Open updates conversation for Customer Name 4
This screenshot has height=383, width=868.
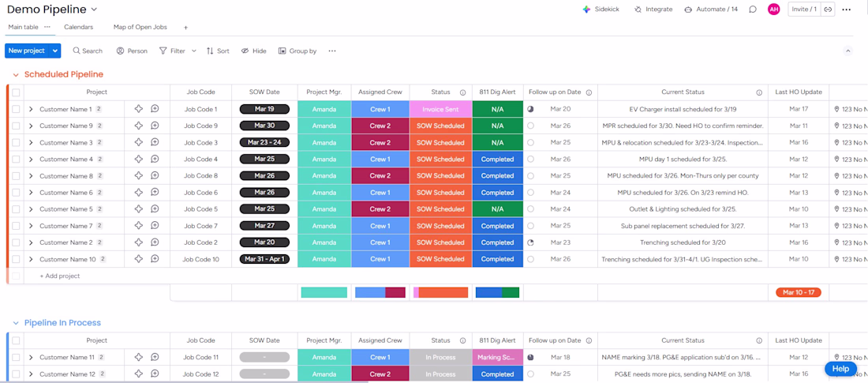[x=155, y=159]
